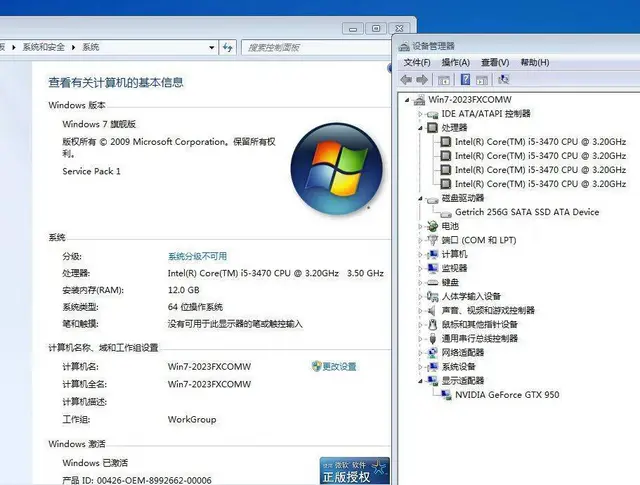Click the refresh button beside the address bar

click(x=228, y=47)
